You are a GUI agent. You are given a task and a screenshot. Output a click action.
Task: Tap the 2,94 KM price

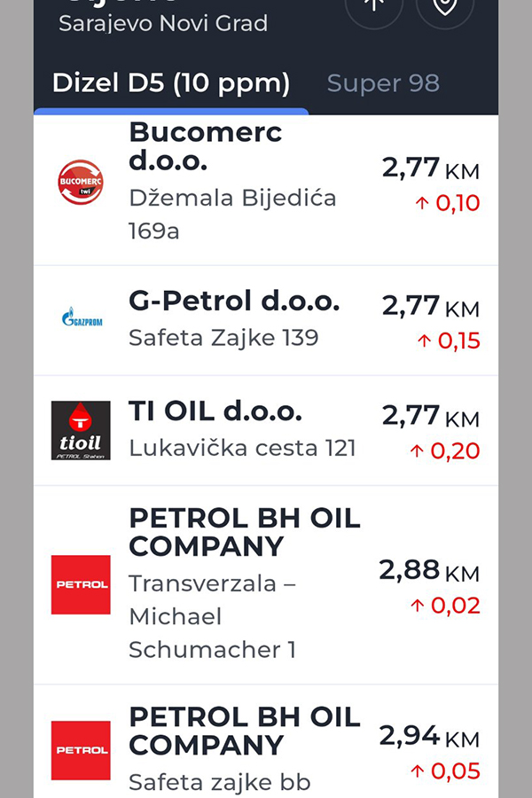click(429, 736)
